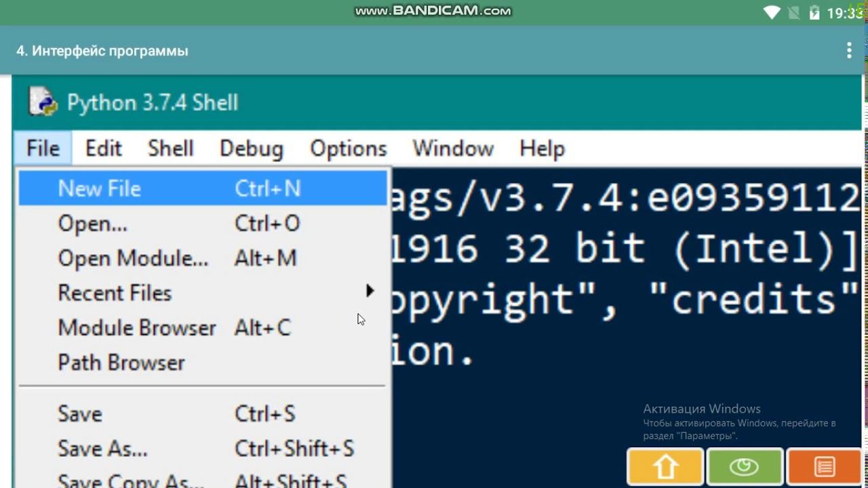The height and width of the screenshot is (488, 868).
Task: Open the three-dot overflow menu
Action: pyautogui.click(x=849, y=51)
